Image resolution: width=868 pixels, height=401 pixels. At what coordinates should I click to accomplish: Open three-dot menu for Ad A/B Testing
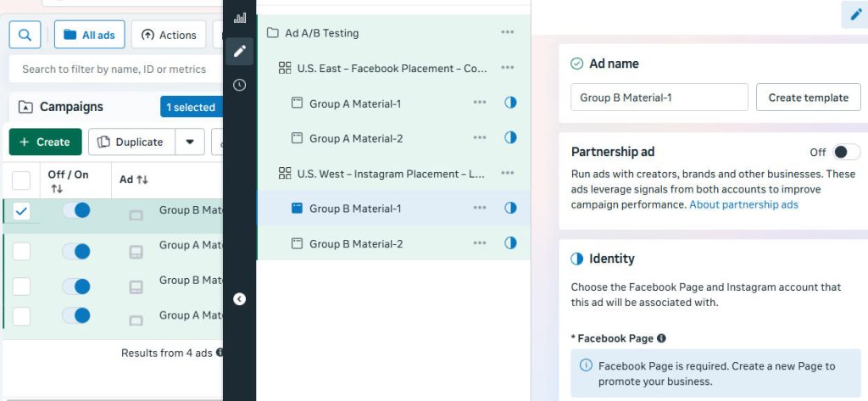point(507,32)
